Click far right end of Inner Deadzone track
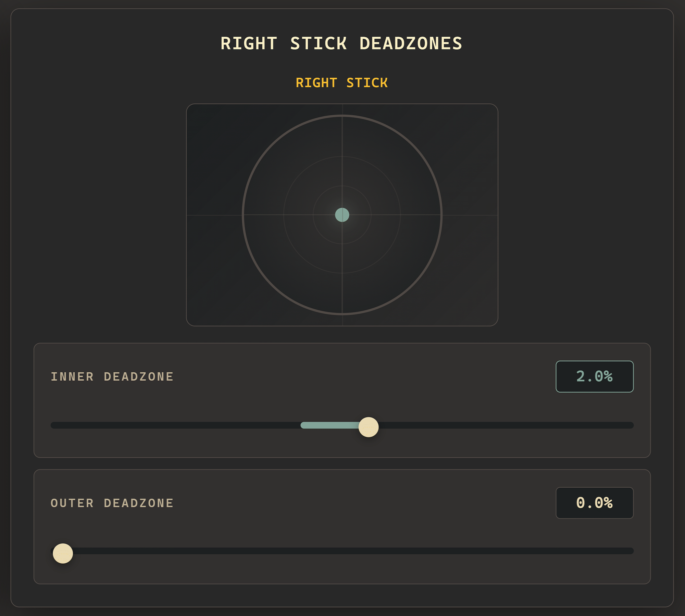The width and height of the screenshot is (685, 616). [x=630, y=425]
